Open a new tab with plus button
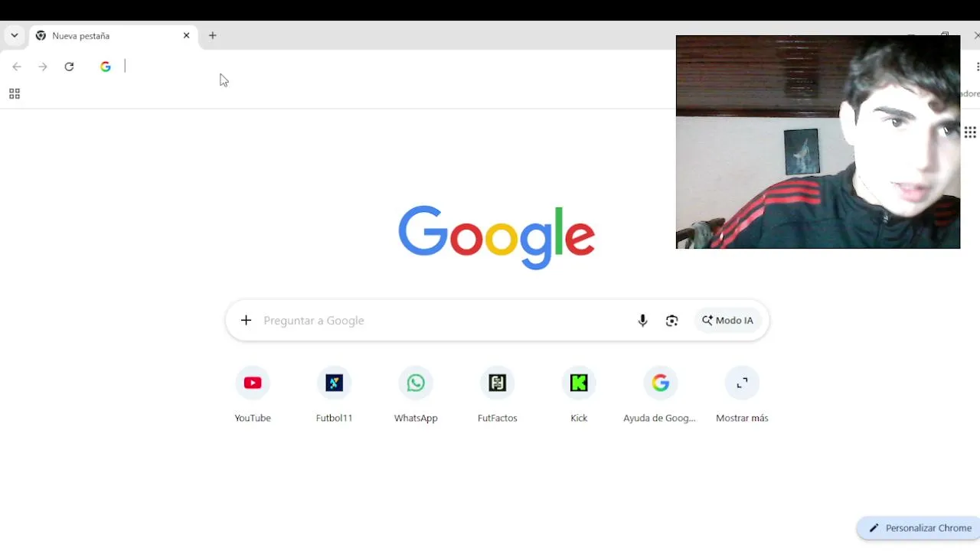Image resolution: width=980 pixels, height=551 pixels. 213,35
